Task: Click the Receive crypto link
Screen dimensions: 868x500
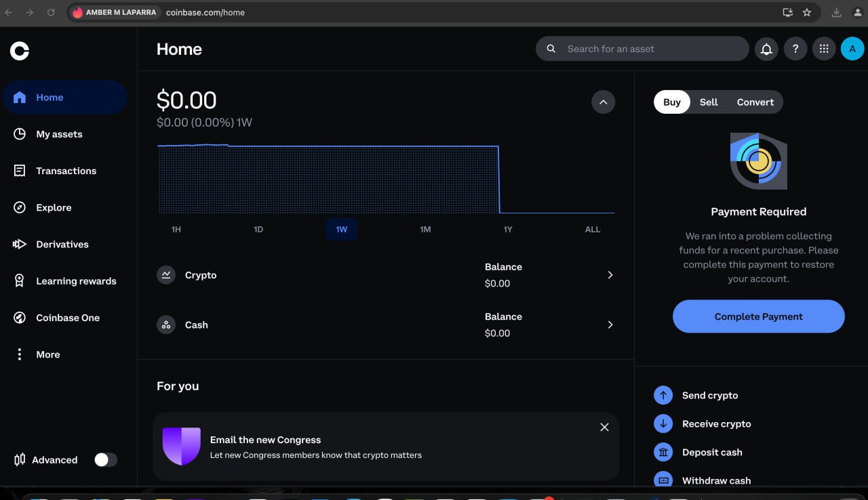Action: pos(717,423)
